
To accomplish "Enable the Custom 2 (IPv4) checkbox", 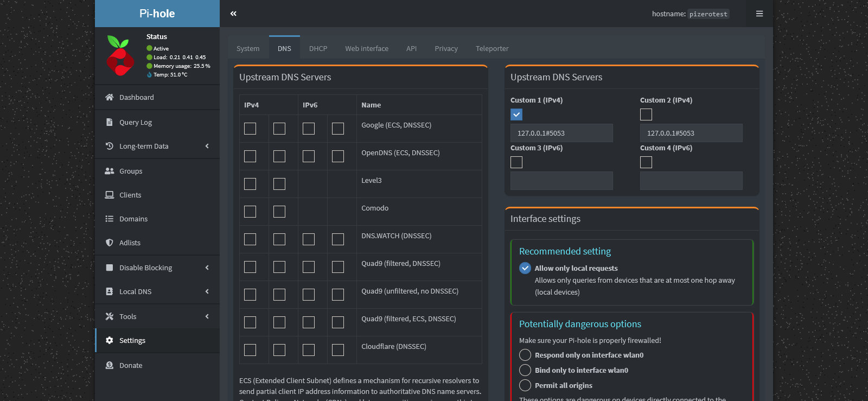I will click(646, 114).
